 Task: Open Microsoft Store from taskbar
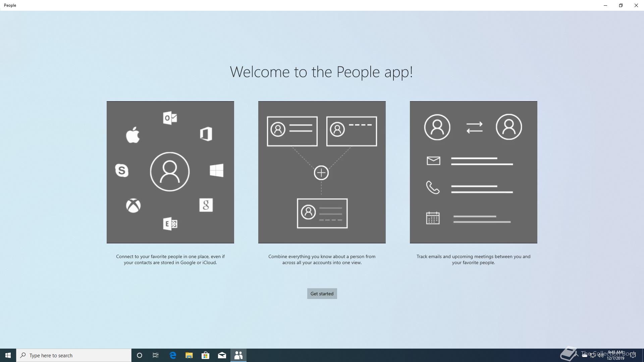click(205, 355)
